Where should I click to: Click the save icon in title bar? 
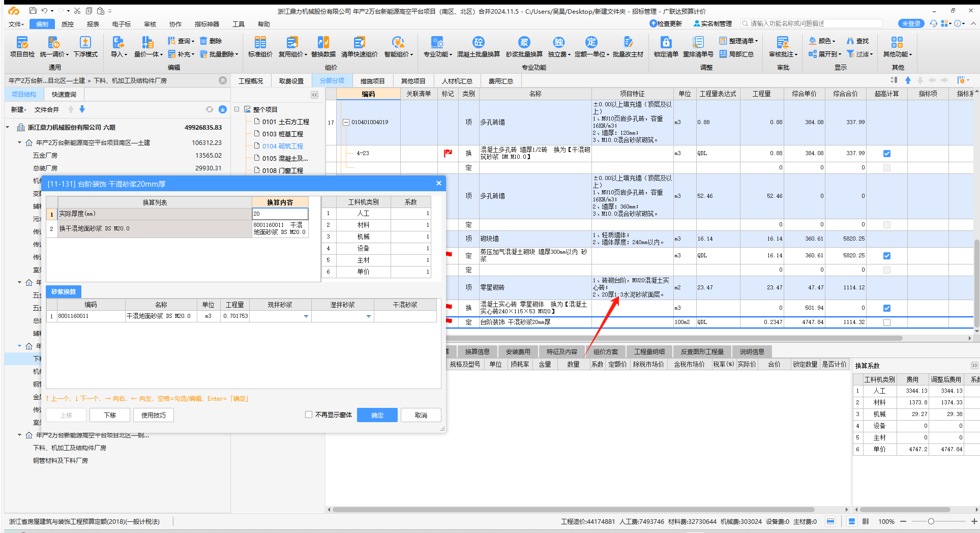pos(33,11)
